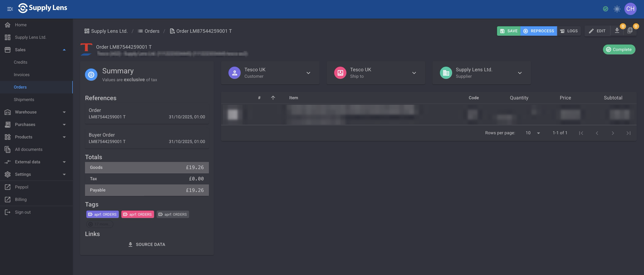Screen dimensions: 644x275
Task: Expand the Tesco UK Ship to card
Action: [x=414, y=73]
